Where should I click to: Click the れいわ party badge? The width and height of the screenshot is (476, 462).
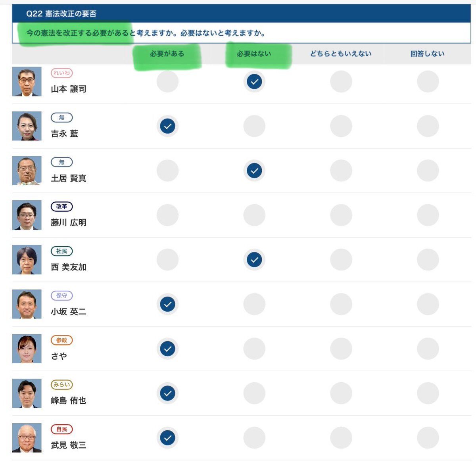coord(61,73)
